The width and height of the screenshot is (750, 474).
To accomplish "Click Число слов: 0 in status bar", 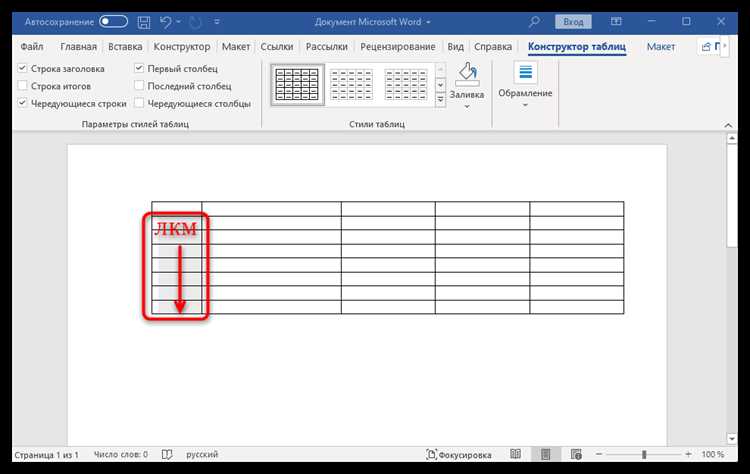I will click(121, 454).
